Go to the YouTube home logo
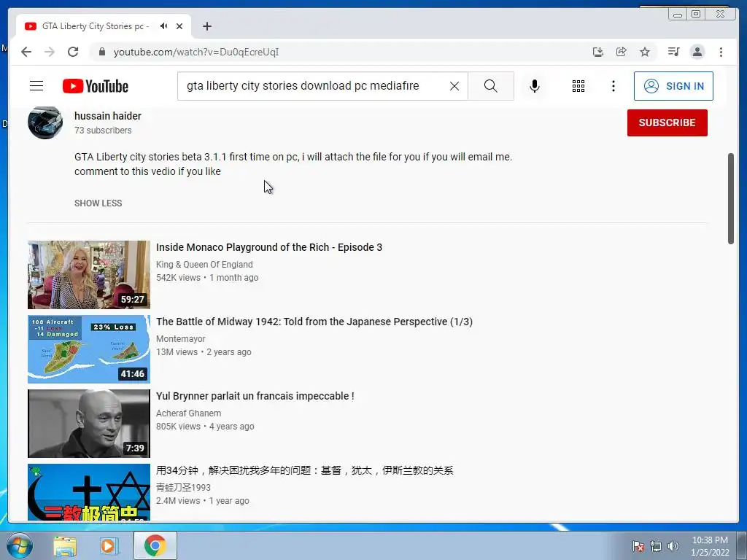Image resolution: width=747 pixels, height=560 pixels. (96, 86)
